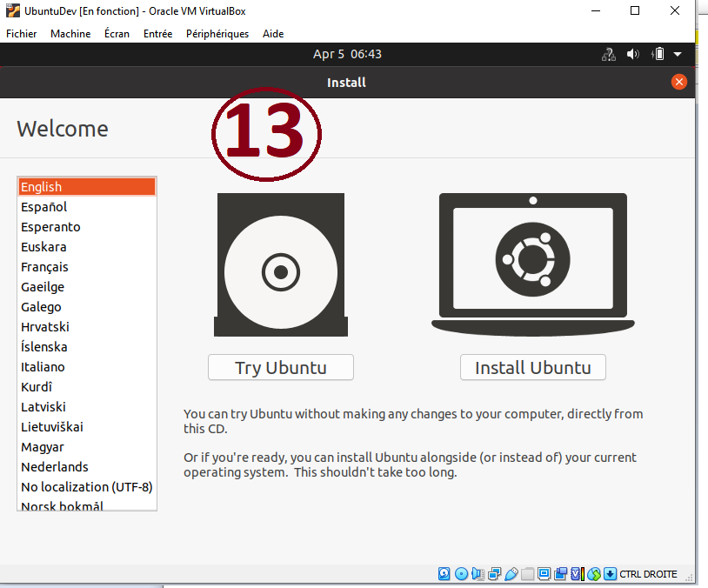Click the optical drive icon in VirtualBox status bar

[461, 574]
